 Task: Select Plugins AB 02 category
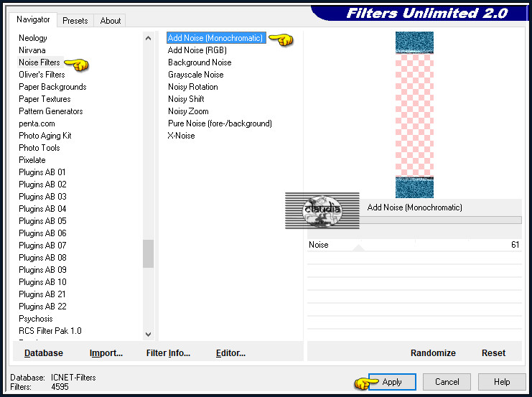coord(42,185)
